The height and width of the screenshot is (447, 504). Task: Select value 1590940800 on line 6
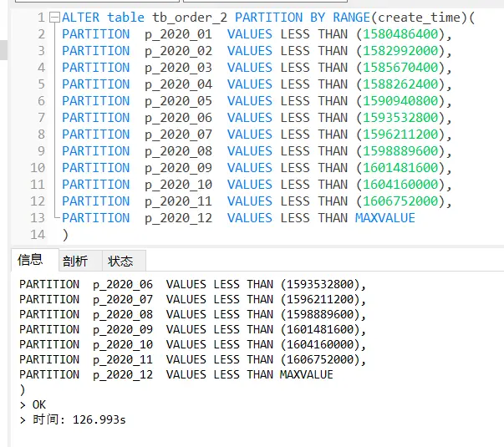(400, 101)
